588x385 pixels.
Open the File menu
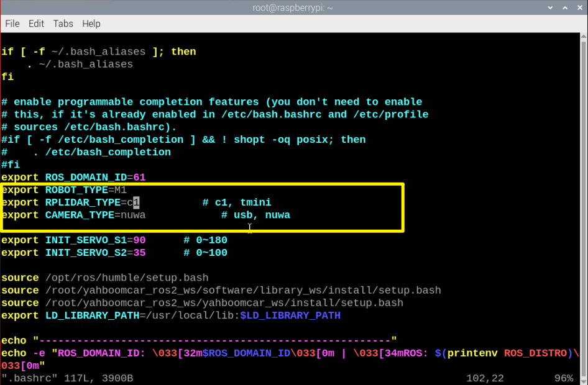pyautogui.click(x=12, y=24)
